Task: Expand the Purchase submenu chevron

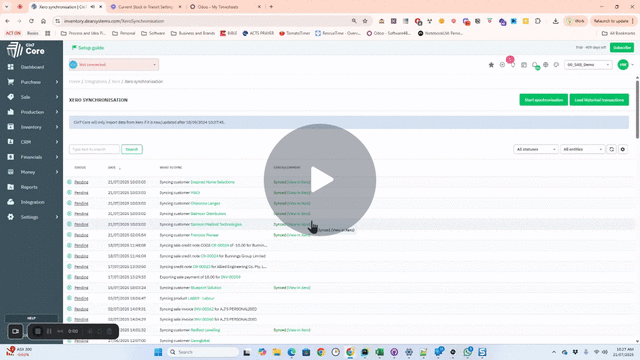Action: click(x=57, y=82)
